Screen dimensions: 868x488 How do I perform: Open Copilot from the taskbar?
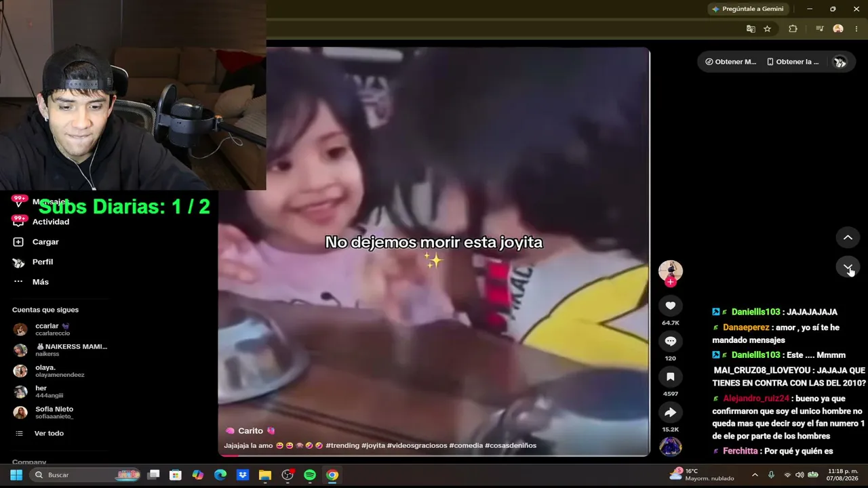click(198, 475)
